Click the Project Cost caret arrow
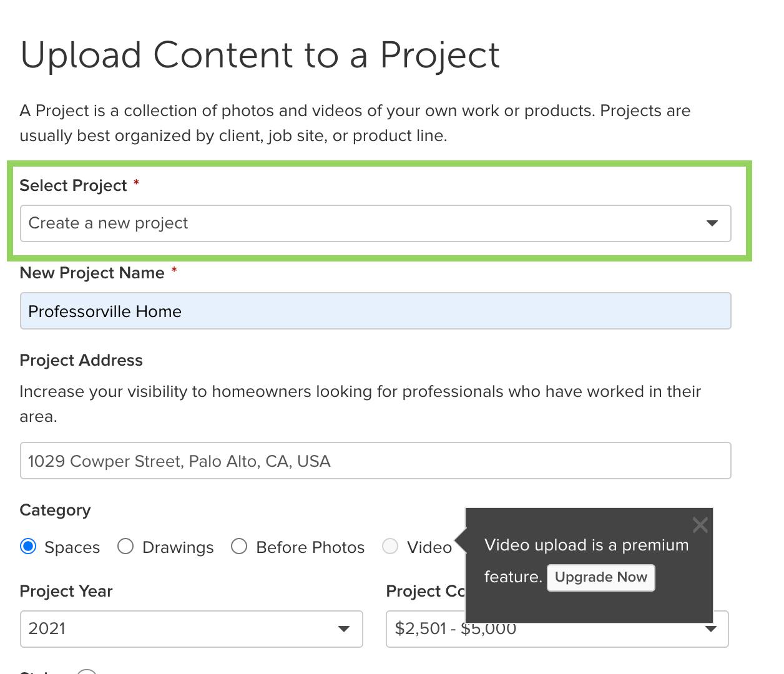The height and width of the screenshot is (674, 784). click(x=710, y=629)
